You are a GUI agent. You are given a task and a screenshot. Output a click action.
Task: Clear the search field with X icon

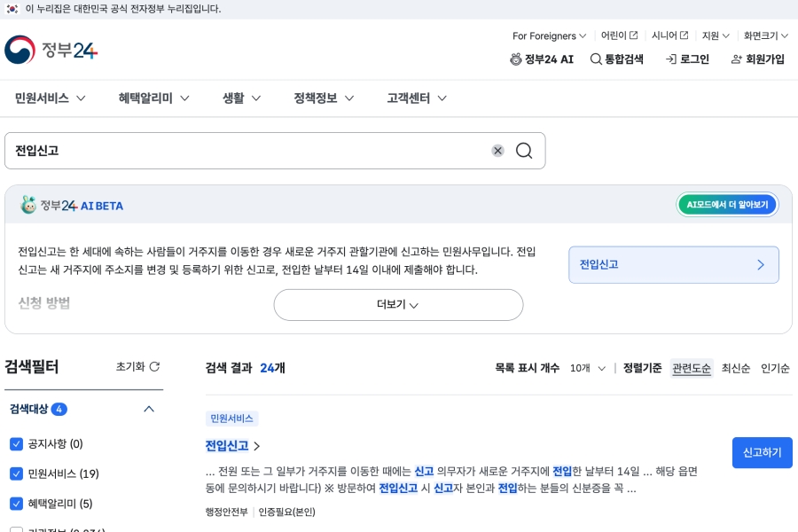coord(497,151)
